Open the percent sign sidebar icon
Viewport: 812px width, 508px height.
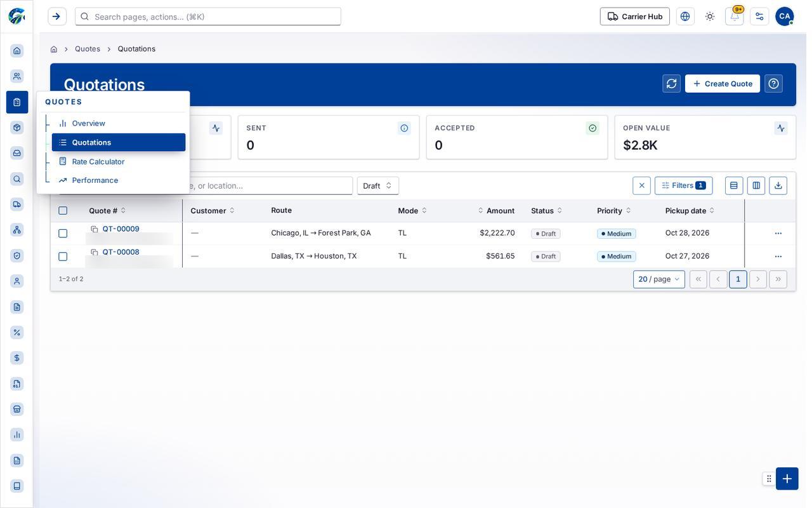tap(17, 333)
